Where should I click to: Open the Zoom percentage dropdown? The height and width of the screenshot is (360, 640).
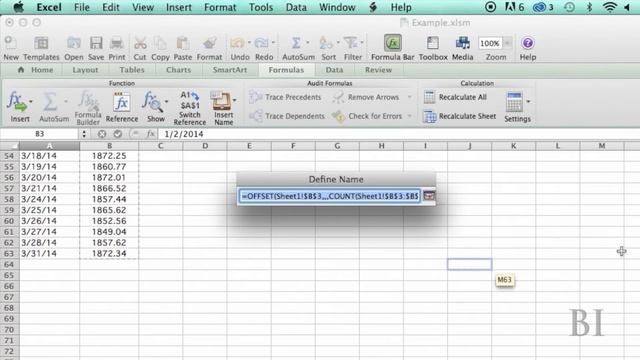pyautogui.click(x=507, y=43)
